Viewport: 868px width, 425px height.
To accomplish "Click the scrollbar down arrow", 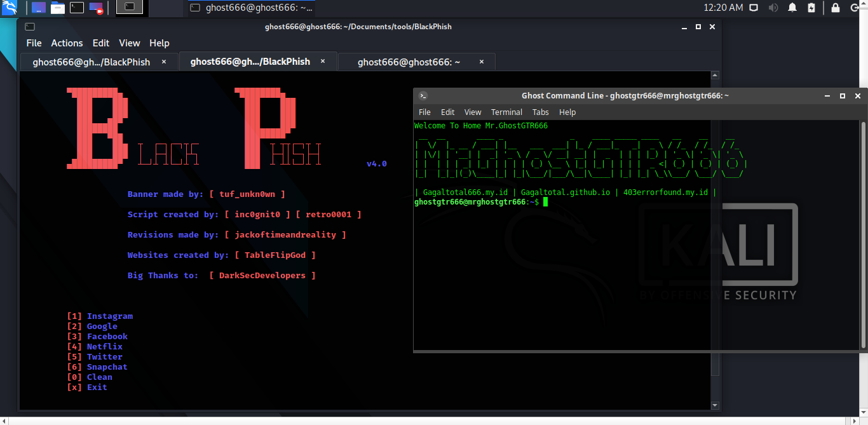I will [715, 405].
